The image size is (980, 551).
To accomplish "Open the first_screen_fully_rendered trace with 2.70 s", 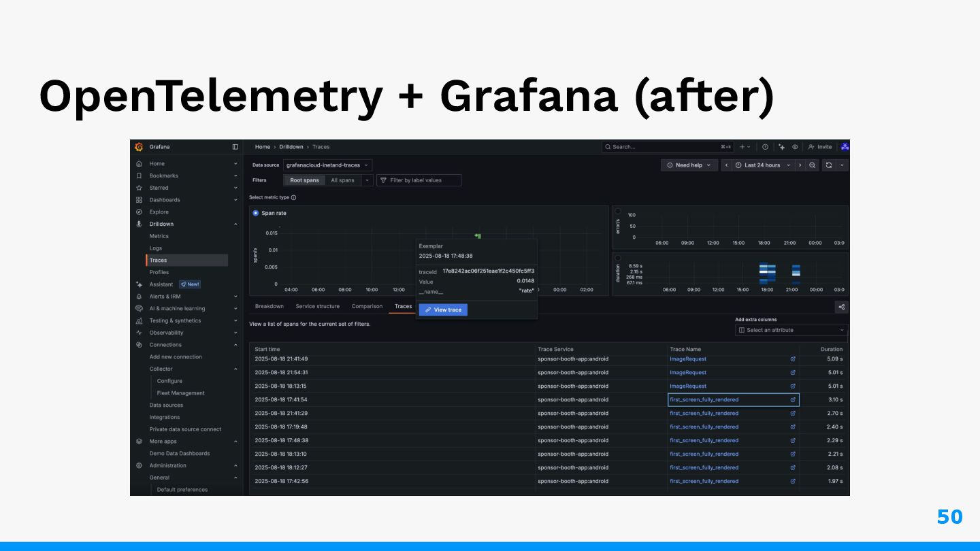I will pyautogui.click(x=704, y=414).
